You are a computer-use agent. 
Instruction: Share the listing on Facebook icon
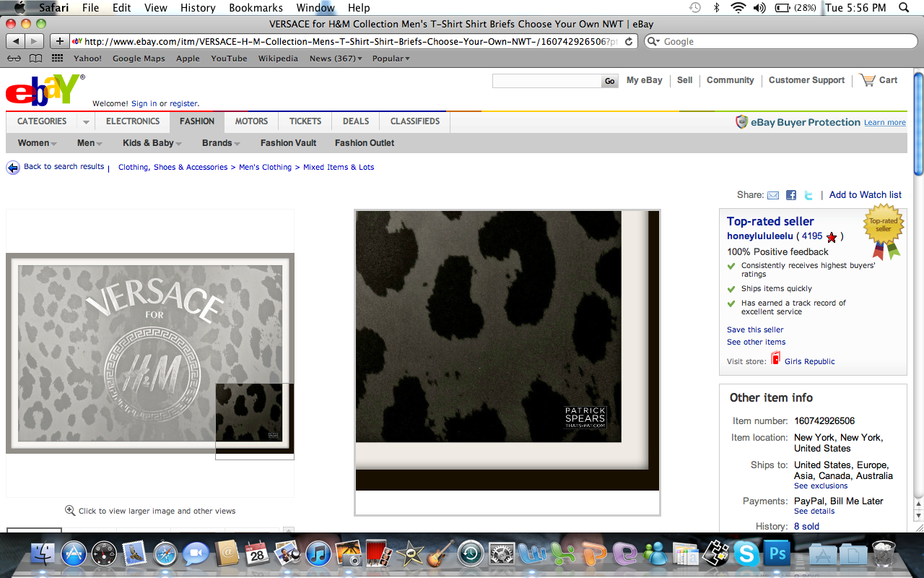[x=791, y=195]
